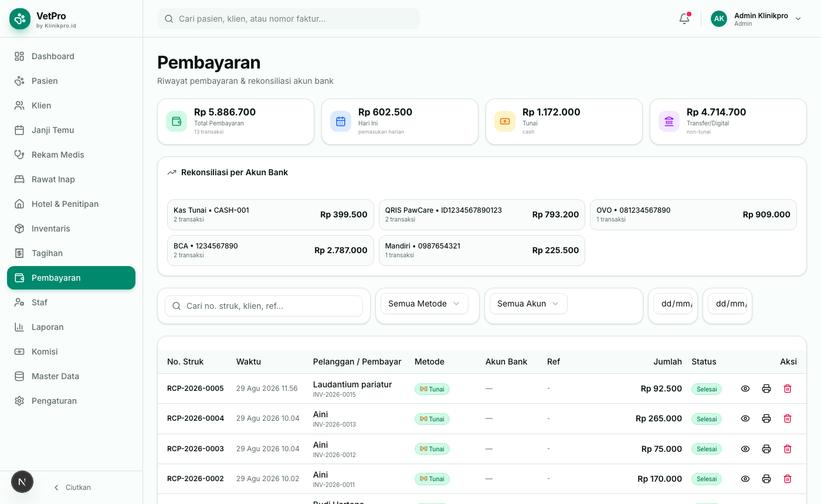Click the Hari Ini calendar icon
Viewport: 821px width, 504px height.
(x=341, y=121)
